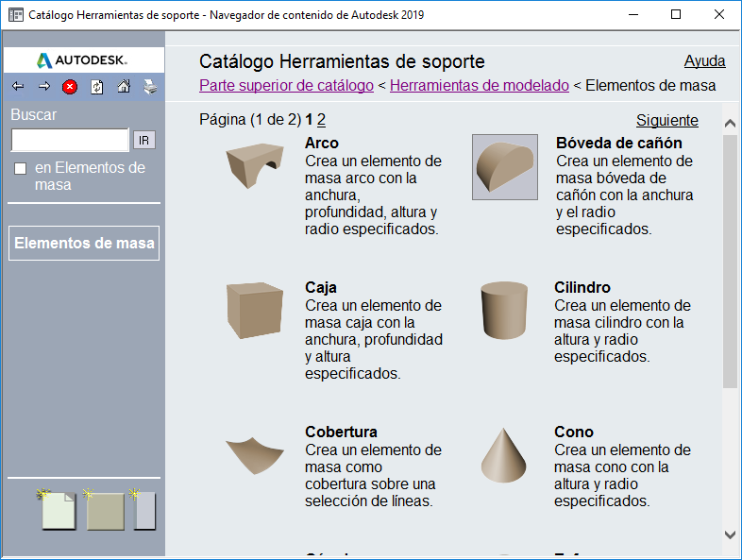The width and height of the screenshot is (742, 560).
Task: Select the Caja box thumbnail
Action: [x=255, y=311]
